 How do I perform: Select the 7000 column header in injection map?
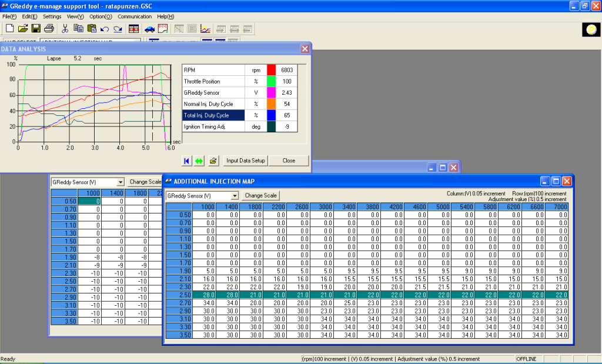557,206
